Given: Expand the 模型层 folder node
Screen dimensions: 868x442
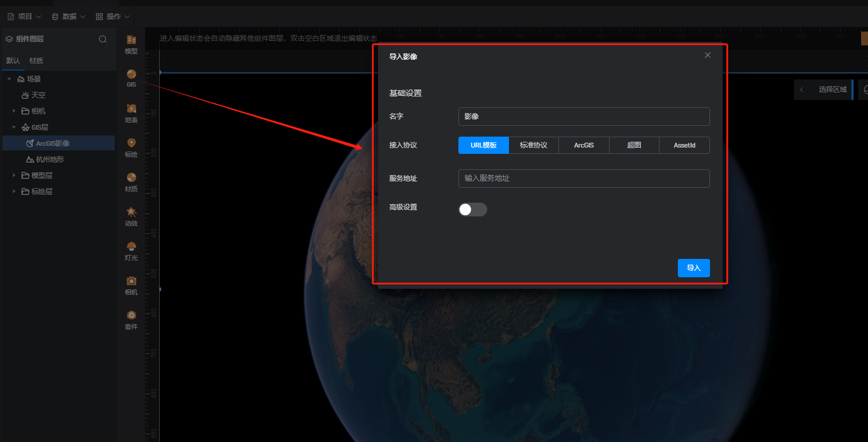Looking at the screenshot, I should 14,175.
